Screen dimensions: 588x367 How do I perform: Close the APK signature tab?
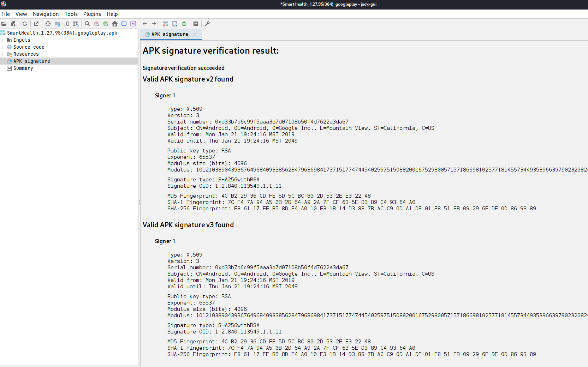pyautogui.click(x=195, y=34)
